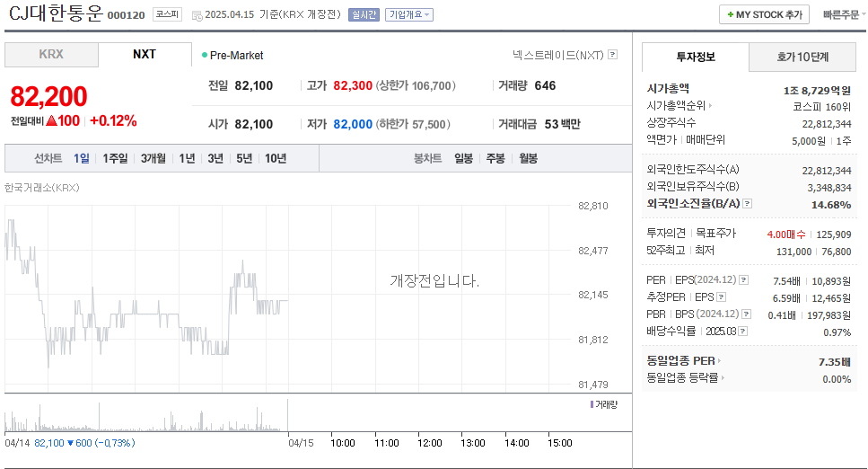This screenshot has width=868, height=469.
Task: Open the 기업개요 dropdown
Action: tap(409, 15)
